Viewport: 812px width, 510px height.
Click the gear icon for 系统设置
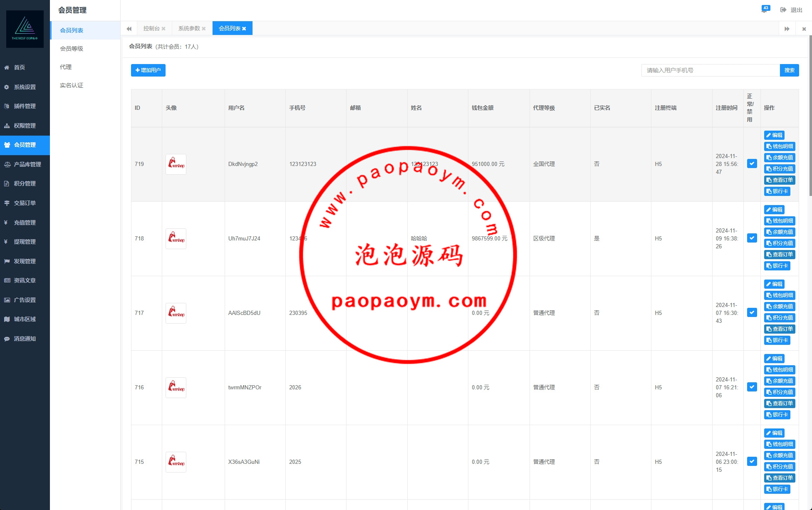click(7, 87)
